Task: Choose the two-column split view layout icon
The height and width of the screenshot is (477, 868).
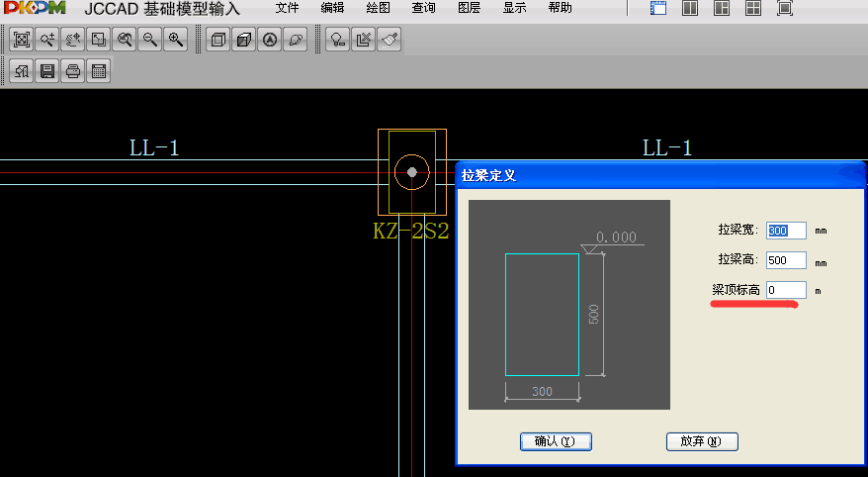Action: 690,8
